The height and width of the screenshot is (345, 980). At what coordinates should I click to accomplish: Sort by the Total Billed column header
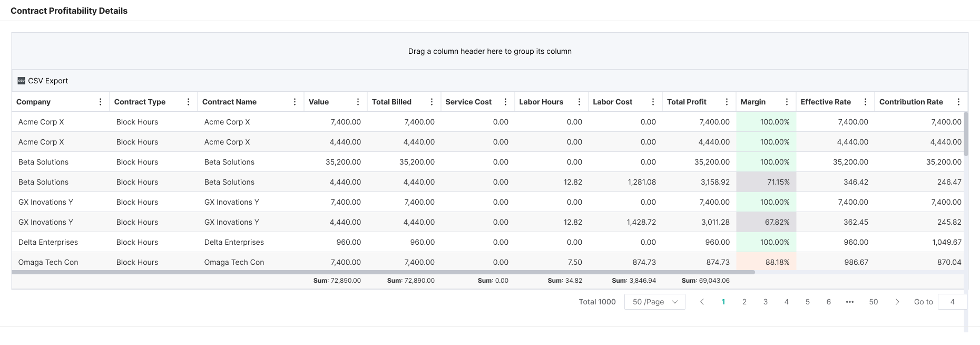tap(391, 102)
